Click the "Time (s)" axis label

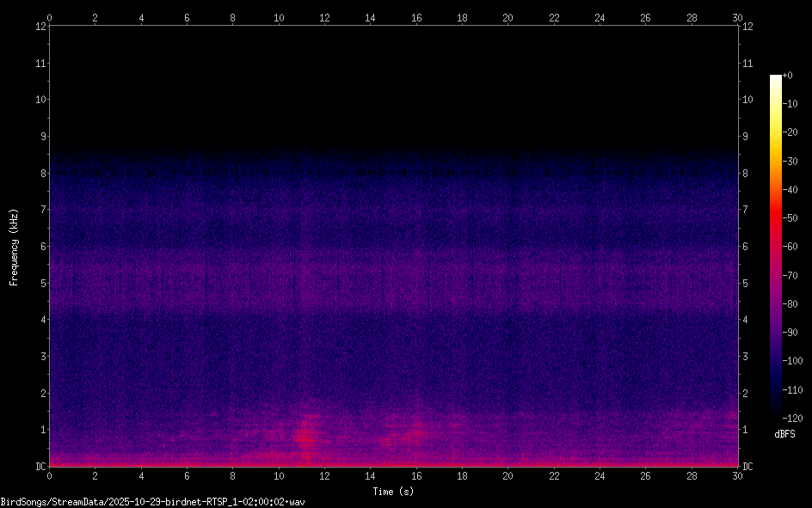coord(393,491)
